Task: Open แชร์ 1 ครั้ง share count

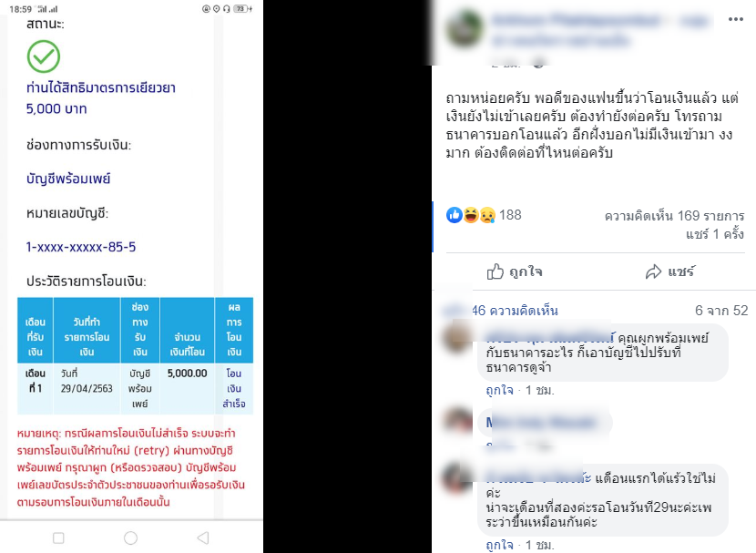Action: click(714, 234)
